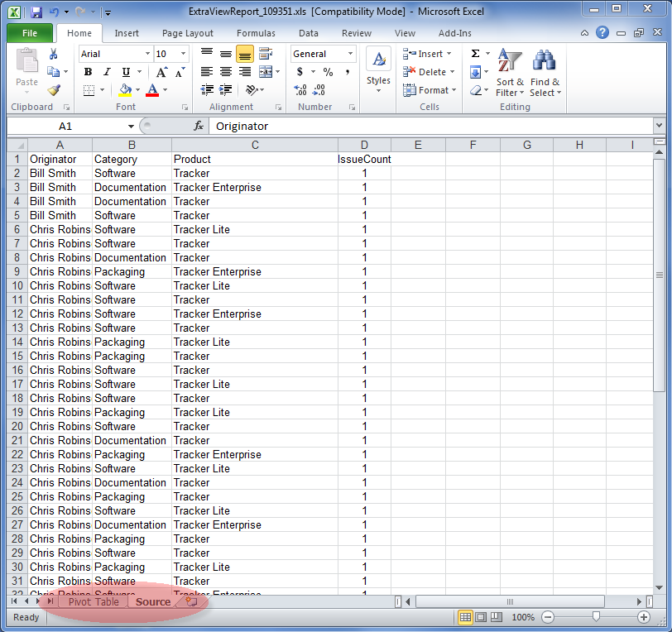Decrease font size with Shrink Font icon
Image resolution: width=672 pixels, height=632 pixels.
pos(180,72)
